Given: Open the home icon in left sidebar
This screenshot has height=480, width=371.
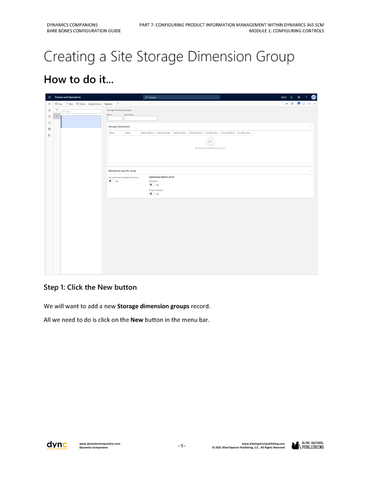Looking at the screenshot, I should click(49, 110).
